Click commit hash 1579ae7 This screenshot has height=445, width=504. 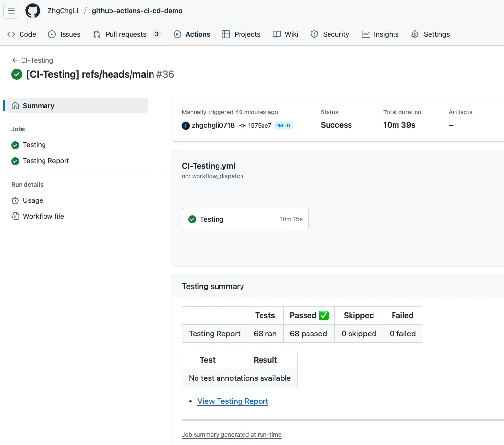pyautogui.click(x=259, y=125)
